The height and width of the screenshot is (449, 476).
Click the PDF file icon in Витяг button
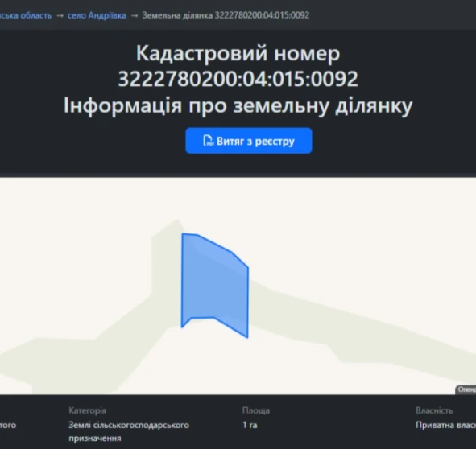[208, 141]
